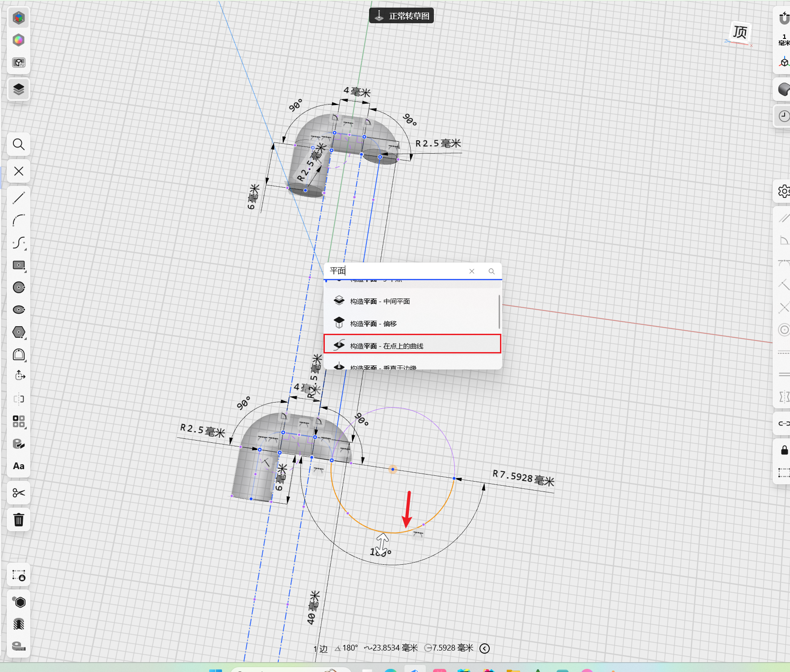Click the 7.5928 毫米 radius readout
Image resolution: width=790 pixels, height=672 pixels.
449,648
